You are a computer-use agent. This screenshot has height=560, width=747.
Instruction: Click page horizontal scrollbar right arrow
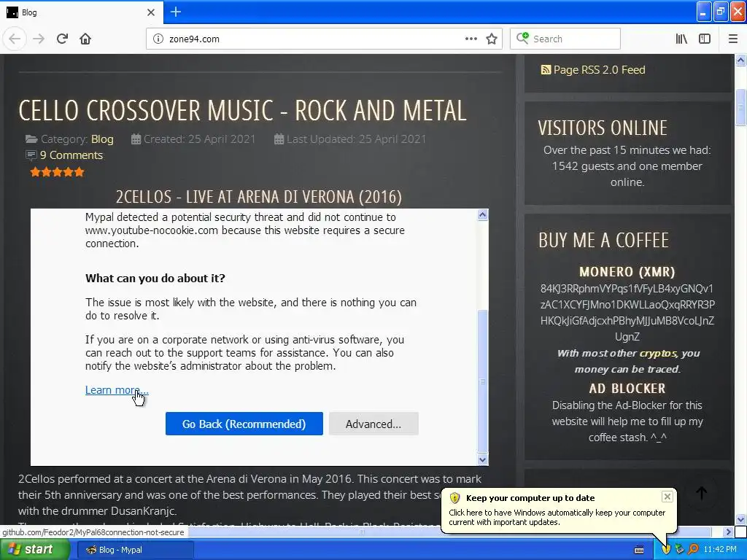(x=728, y=532)
